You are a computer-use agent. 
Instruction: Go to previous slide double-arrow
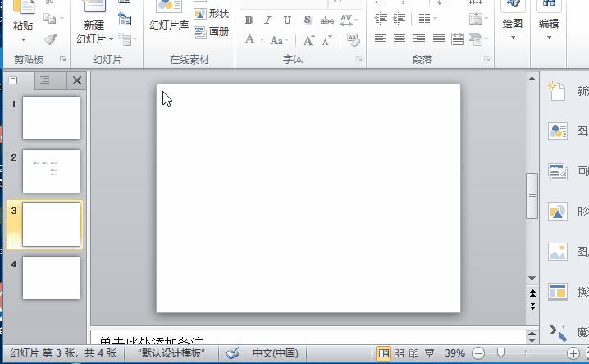[532, 293]
